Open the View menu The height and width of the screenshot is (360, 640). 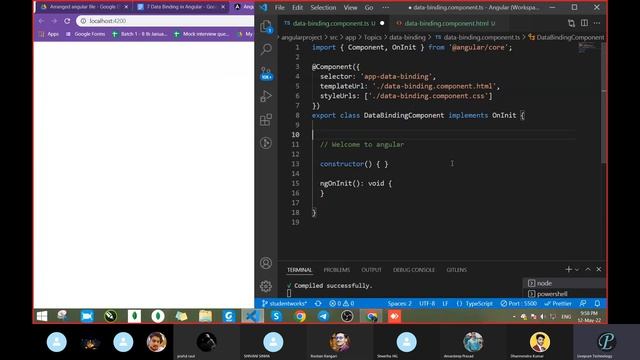(x=350, y=7)
